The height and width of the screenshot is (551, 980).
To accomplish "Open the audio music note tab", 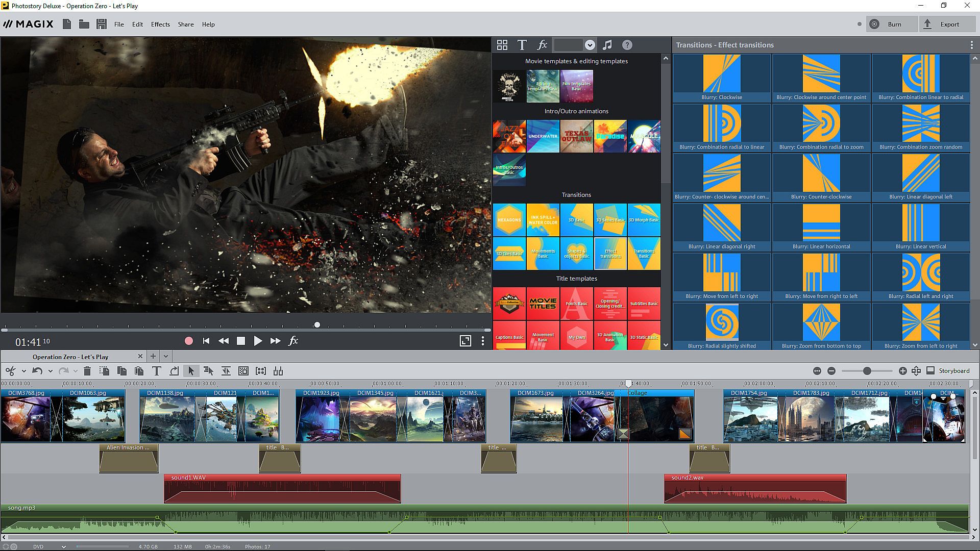I will coord(607,45).
